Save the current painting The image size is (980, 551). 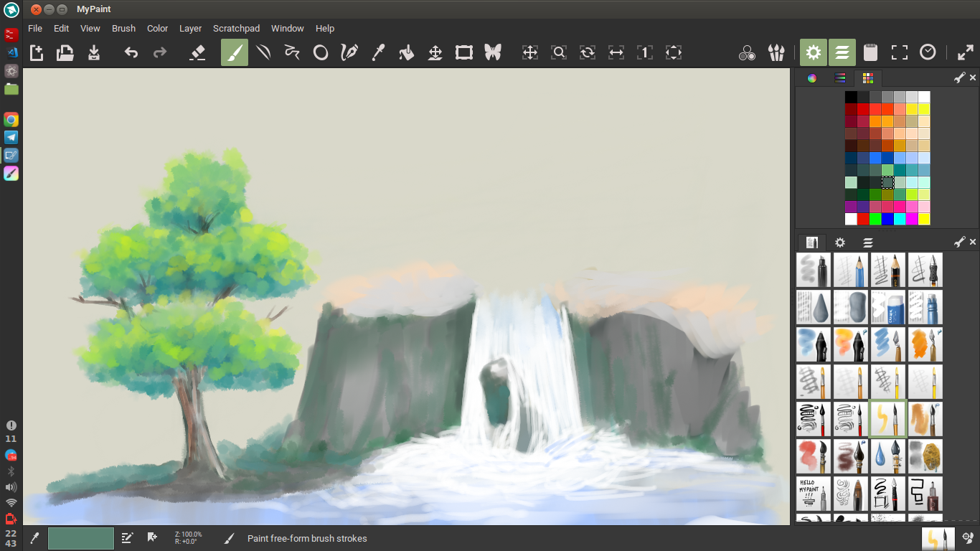[x=93, y=52]
